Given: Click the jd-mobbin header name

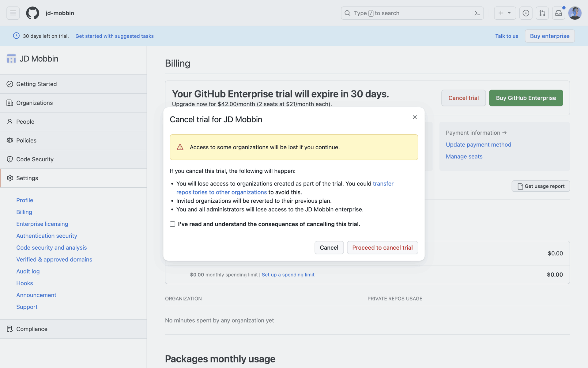Looking at the screenshot, I should [60, 13].
